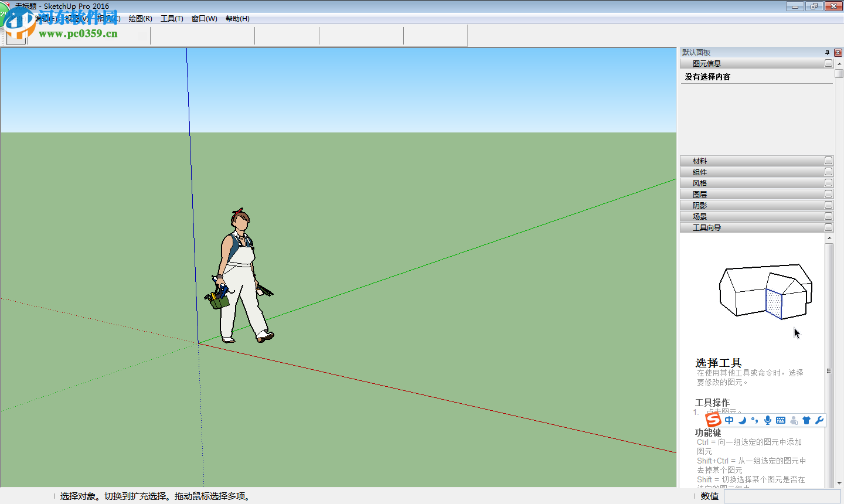Select the voice input microphone on Sogou toolbar
Image resolution: width=844 pixels, height=504 pixels.
768,420
